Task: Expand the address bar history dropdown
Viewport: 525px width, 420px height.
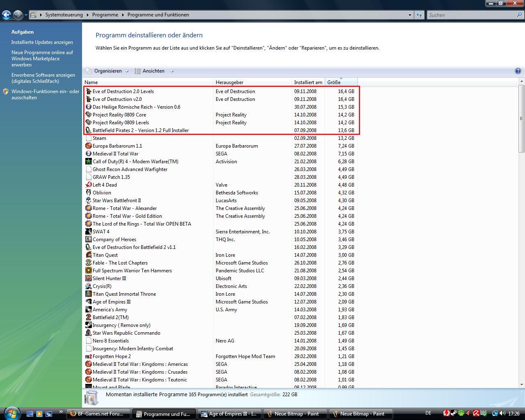Action: (x=410, y=15)
